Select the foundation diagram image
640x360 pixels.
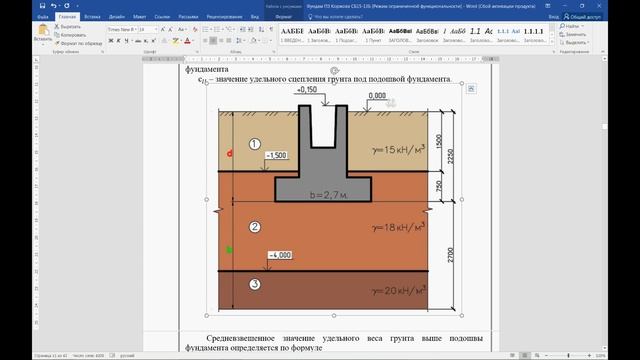[334, 199]
